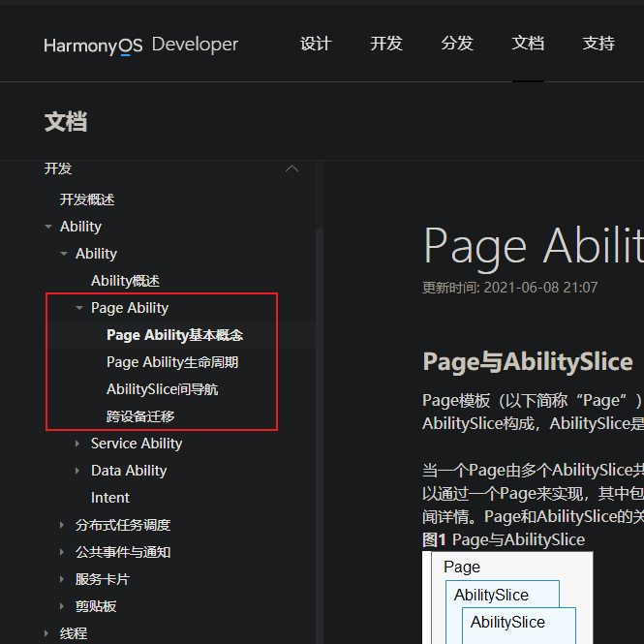Viewport: 644px width, 644px height.
Task: Expand 剪贴板 tree arrow
Action: (x=62, y=606)
